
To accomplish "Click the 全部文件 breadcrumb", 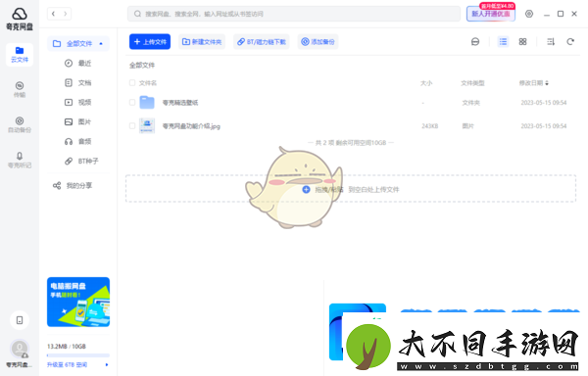I will coord(142,66).
